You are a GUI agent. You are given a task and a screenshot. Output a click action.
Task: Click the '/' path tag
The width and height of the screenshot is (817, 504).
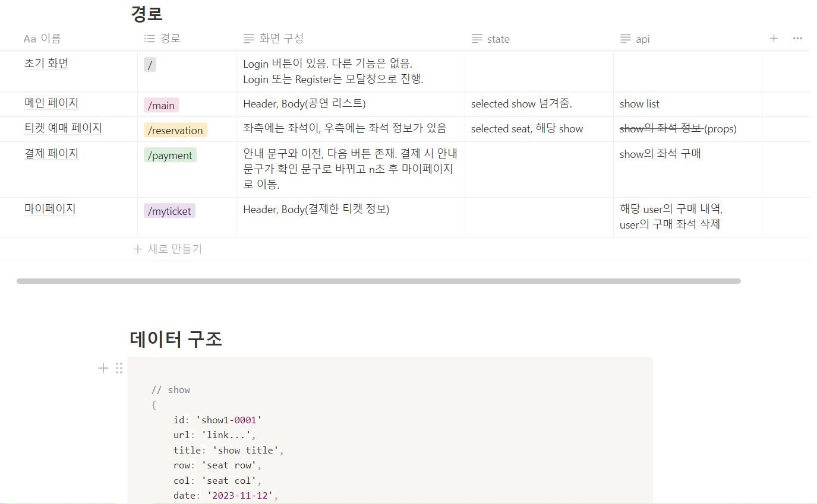[x=150, y=65]
